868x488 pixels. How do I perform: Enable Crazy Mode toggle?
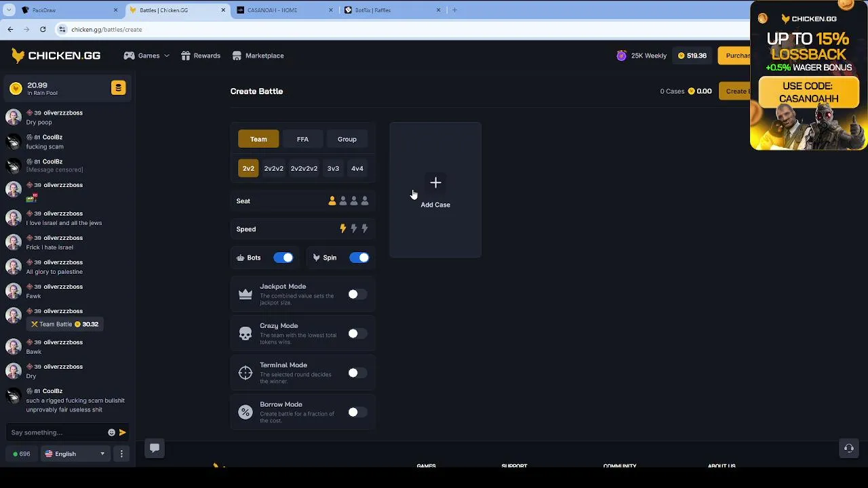(x=357, y=333)
